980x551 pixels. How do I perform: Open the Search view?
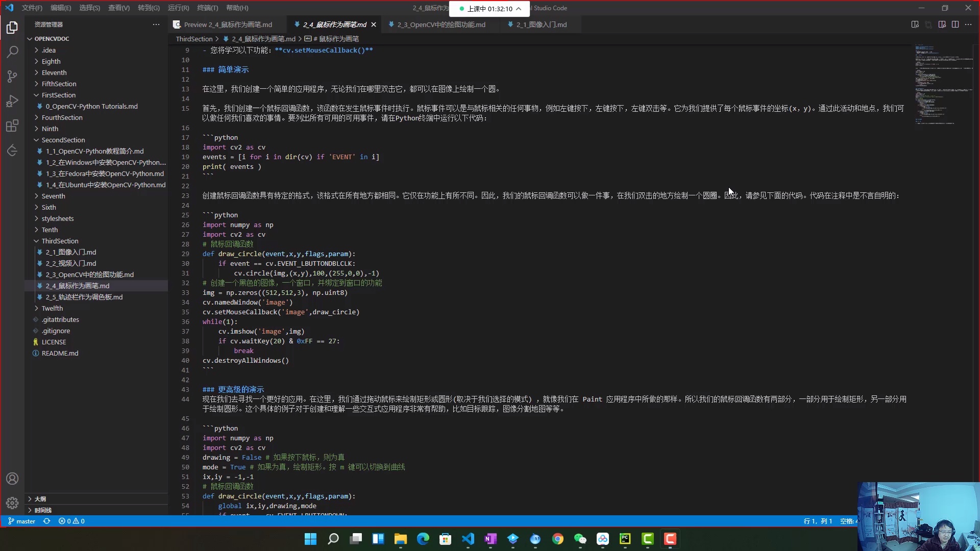click(x=12, y=52)
